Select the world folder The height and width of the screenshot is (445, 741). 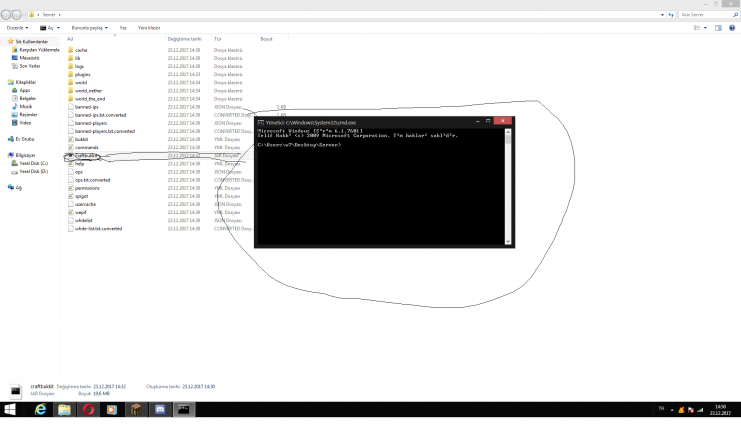[81, 83]
